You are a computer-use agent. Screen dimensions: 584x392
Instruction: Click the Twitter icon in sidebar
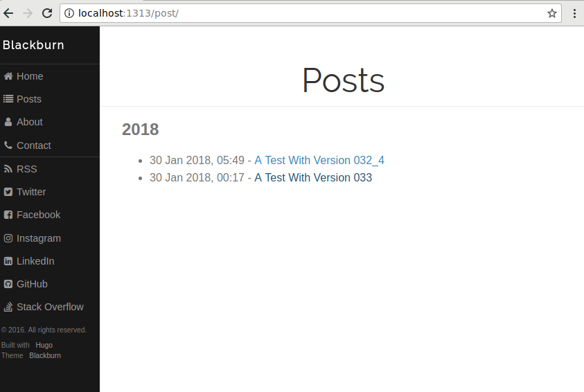(8, 192)
